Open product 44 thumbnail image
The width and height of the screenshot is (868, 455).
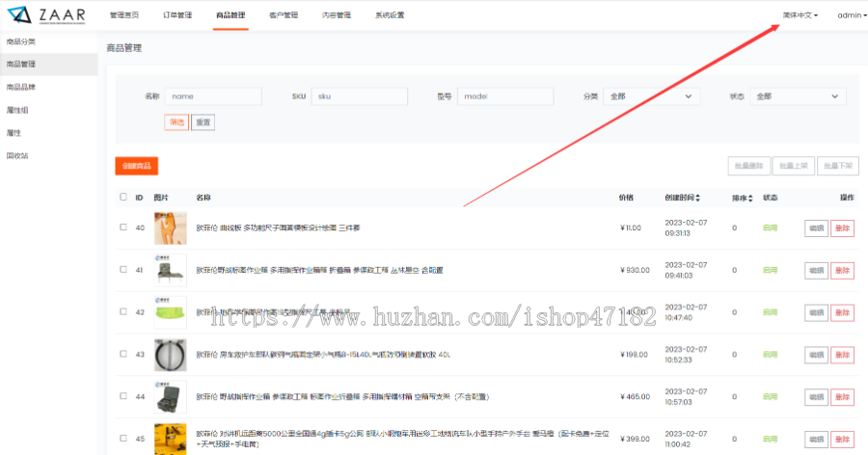point(171,396)
